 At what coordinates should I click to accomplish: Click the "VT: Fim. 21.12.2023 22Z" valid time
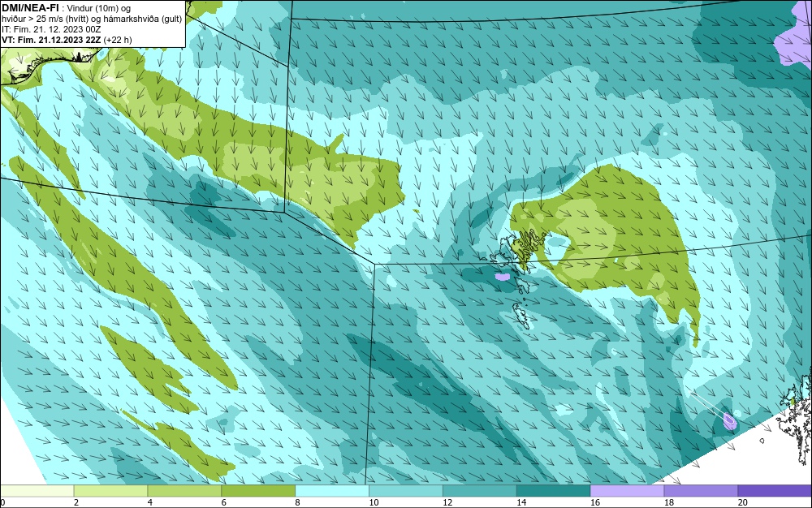[x=51, y=40]
